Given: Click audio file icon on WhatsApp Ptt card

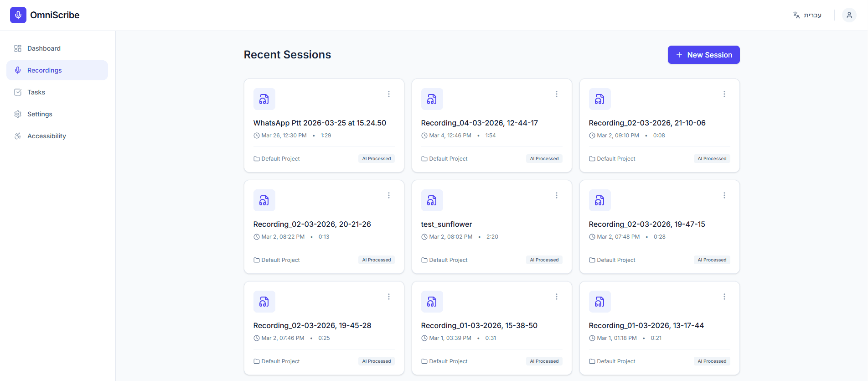Looking at the screenshot, I should click(x=264, y=99).
